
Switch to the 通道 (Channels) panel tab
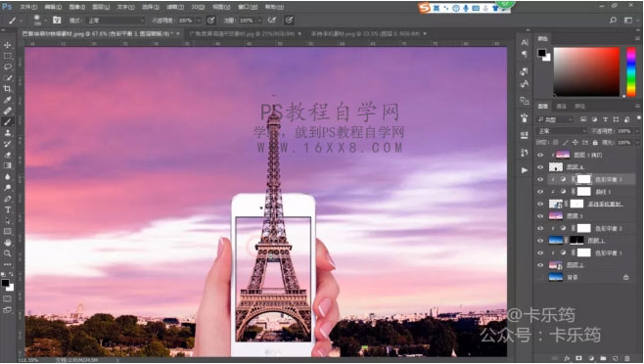[x=561, y=107]
